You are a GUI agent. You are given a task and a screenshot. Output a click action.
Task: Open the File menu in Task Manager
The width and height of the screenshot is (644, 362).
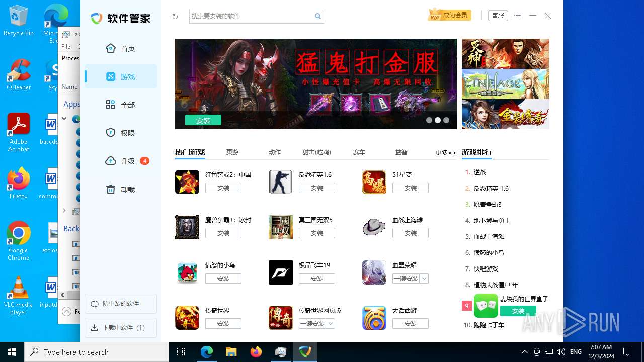pyautogui.click(x=66, y=47)
